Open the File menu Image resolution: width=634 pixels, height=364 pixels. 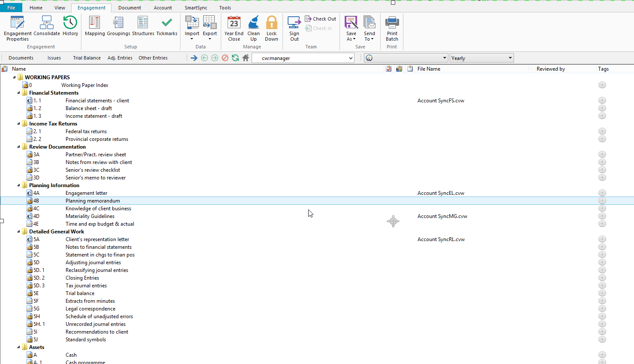(x=11, y=8)
